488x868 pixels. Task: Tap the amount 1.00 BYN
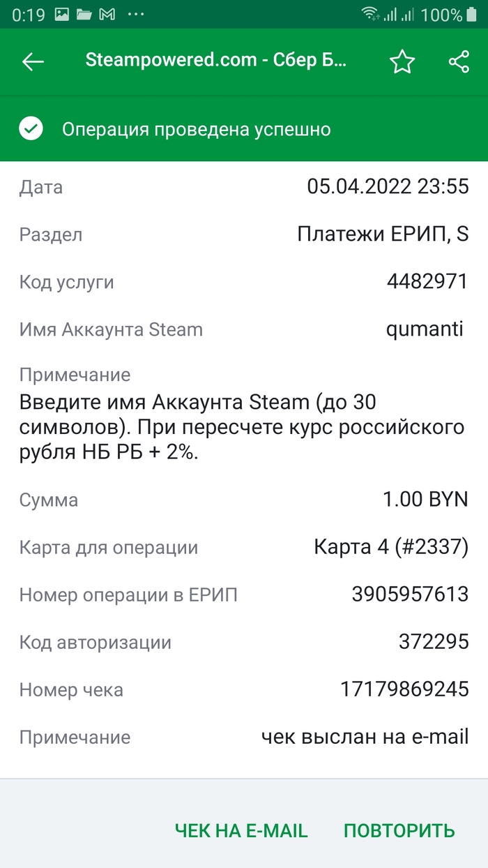[425, 500]
